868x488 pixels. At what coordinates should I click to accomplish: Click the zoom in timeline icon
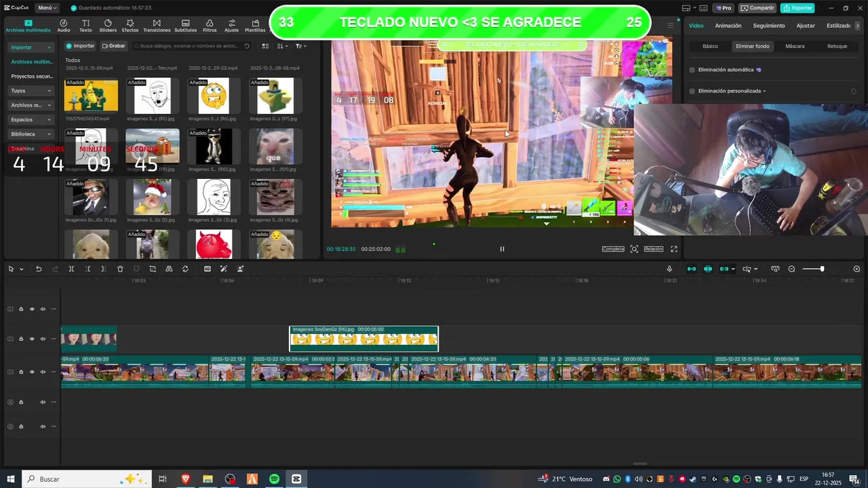point(856,269)
